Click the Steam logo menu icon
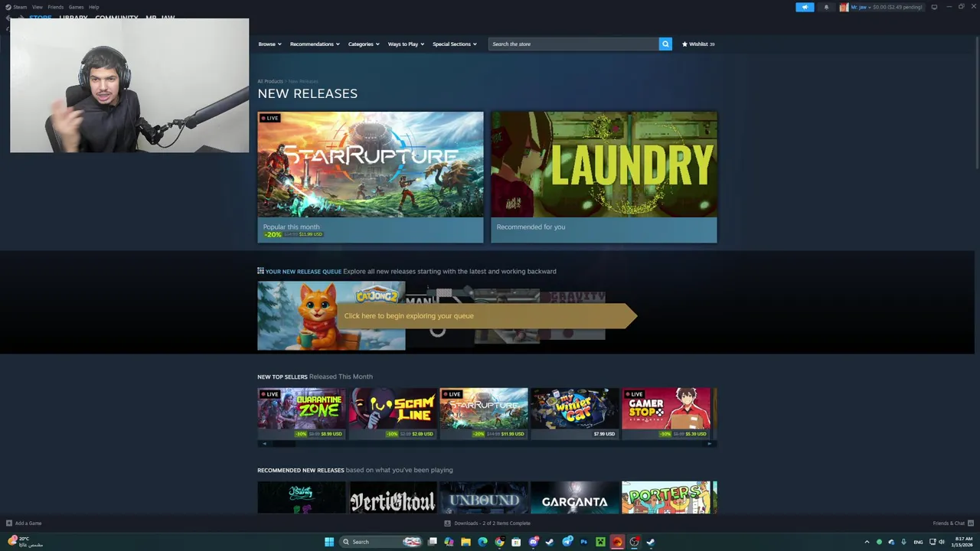980x551 pixels. (x=8, y=7)
